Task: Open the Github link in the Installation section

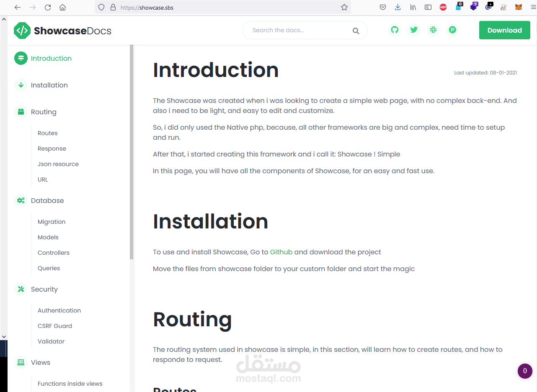Action: (281, 252)
